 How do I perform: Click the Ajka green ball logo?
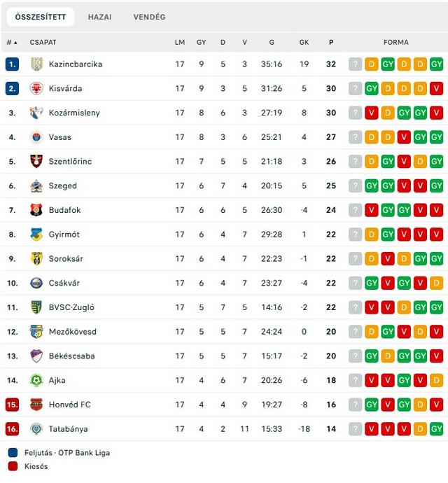coord(36,380)
